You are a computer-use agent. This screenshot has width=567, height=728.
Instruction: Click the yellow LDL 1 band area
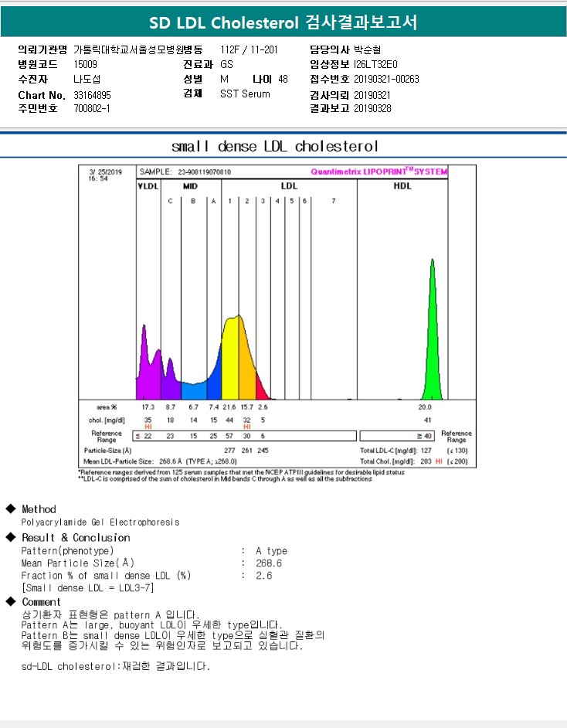(231, 362)
